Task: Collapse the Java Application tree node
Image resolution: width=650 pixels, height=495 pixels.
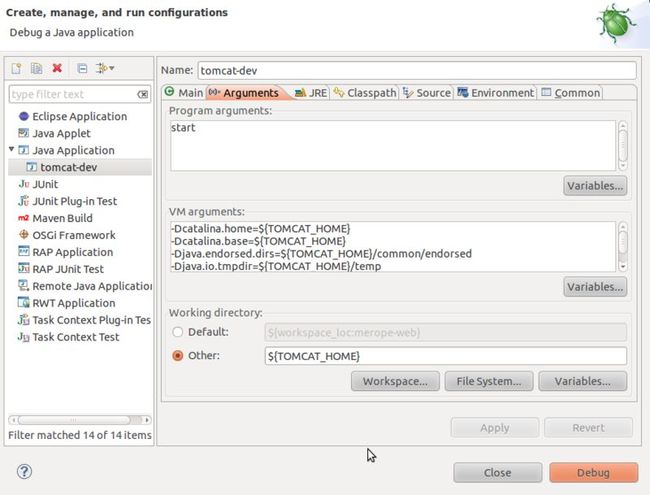Action: [12, 149]
